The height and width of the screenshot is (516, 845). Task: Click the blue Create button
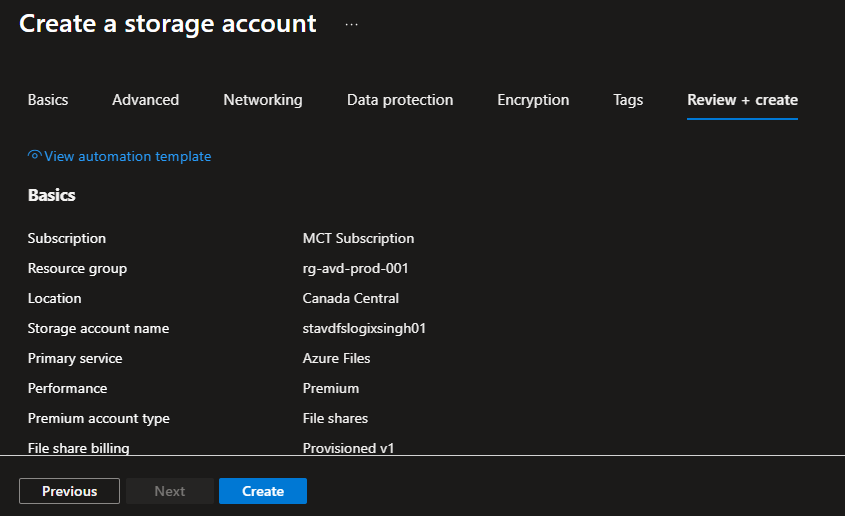[x=263, y=491]
